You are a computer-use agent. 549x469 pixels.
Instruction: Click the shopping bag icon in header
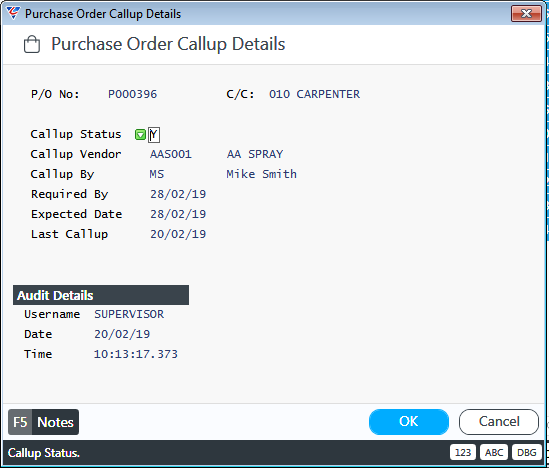click(x=32, y=44)
